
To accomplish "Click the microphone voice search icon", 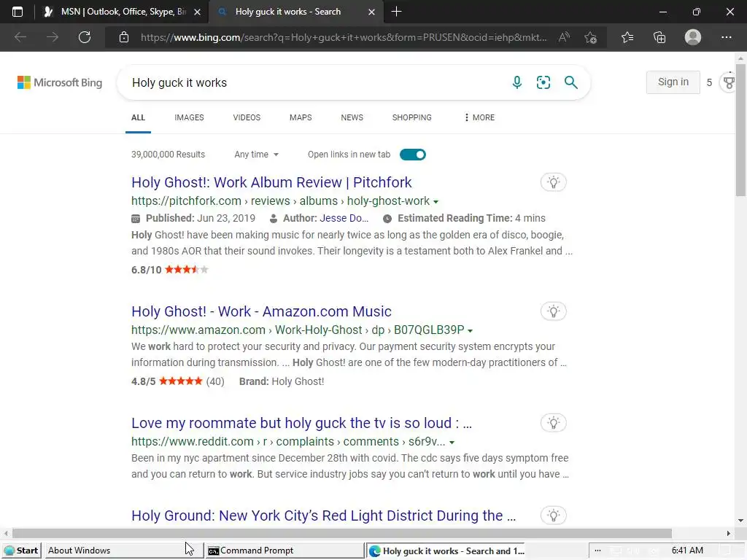I will click(517, 82).
